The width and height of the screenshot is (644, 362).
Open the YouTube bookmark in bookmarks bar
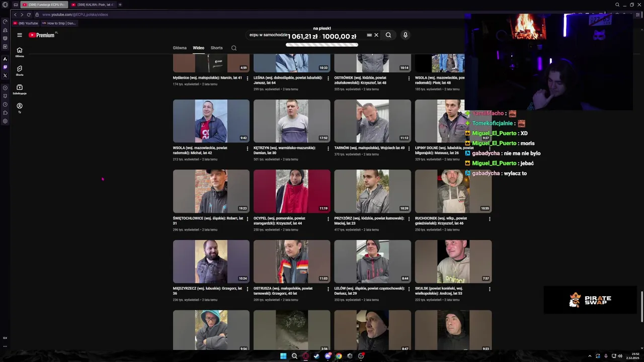pyautogui.click(x=26, y=23)
